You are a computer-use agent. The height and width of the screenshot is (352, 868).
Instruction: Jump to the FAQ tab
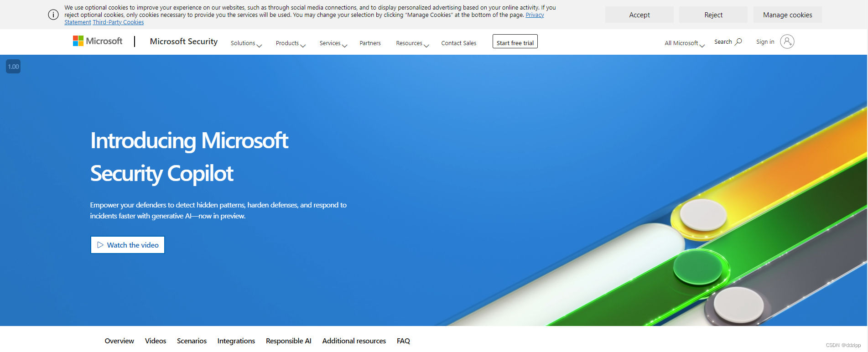tap(403, 341)
